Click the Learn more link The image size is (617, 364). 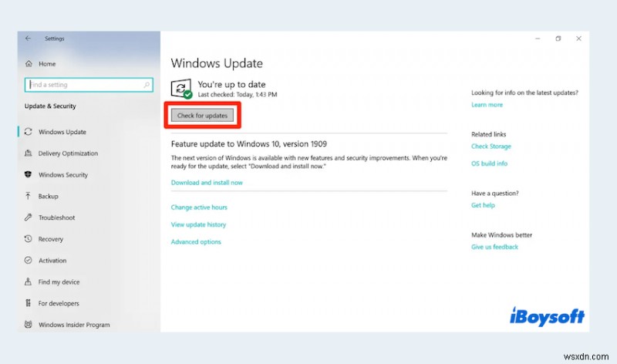point(487,105)
